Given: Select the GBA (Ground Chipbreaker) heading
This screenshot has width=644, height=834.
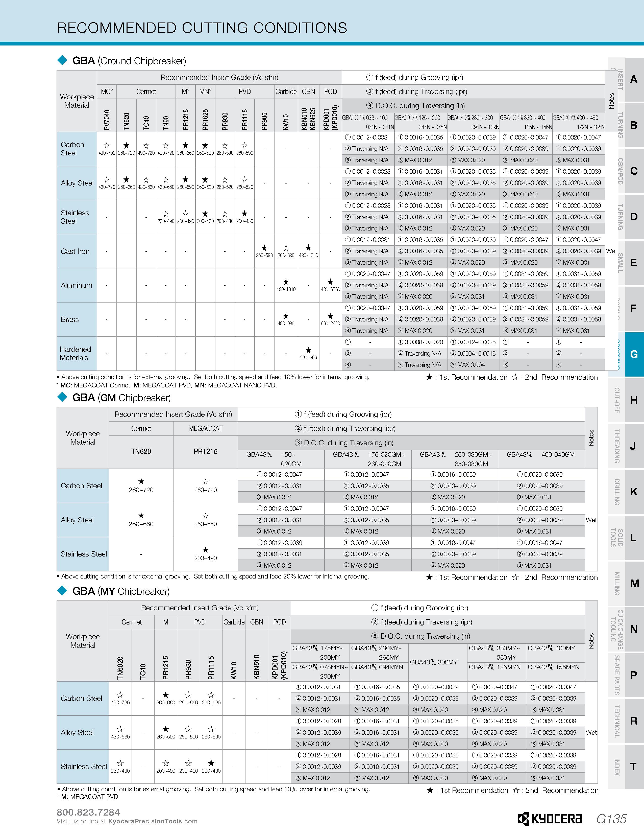Looking at the screenshot, I should point(129,61).
